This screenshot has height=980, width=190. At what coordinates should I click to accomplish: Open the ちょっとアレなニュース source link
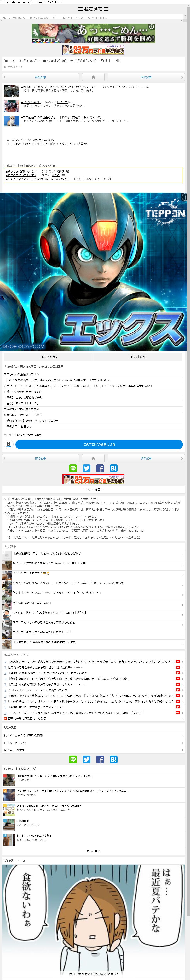130,87
